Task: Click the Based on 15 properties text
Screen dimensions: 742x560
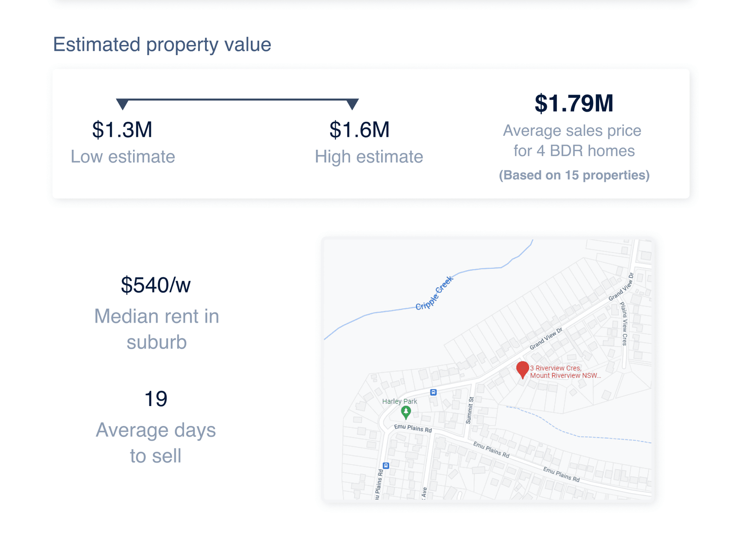Action: tap(574, 175)
